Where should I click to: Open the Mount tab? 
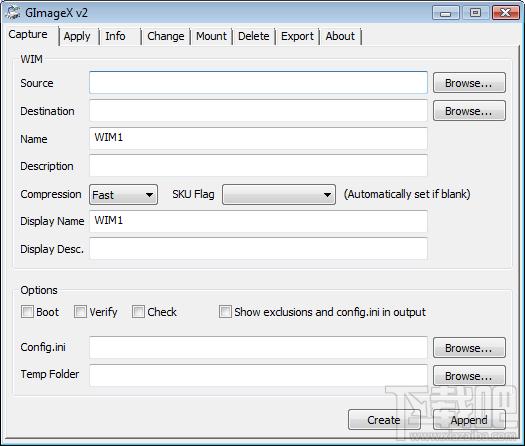pyautogui.click(x=211, y=36)
